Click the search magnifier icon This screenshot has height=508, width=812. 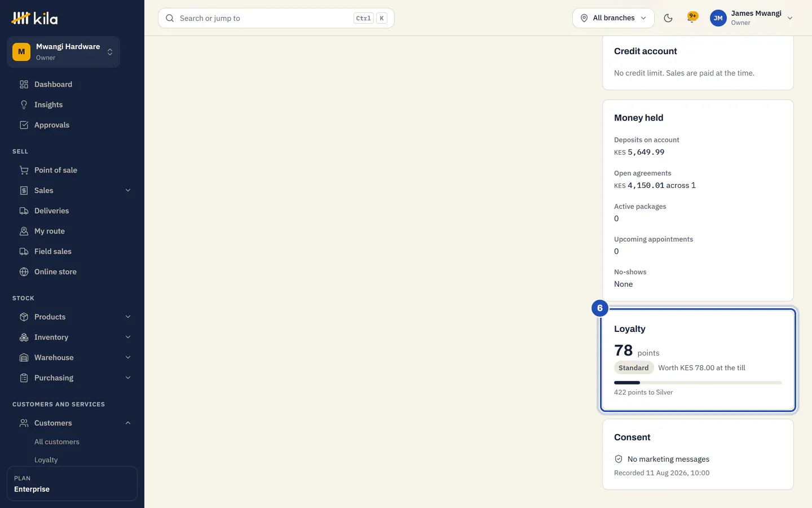click(x=170, y=18)
